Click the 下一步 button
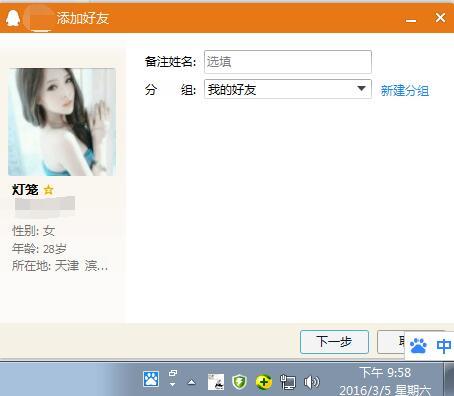The width and height of the screenshot is (454, 396). pyautogui.click(x=334, y=342)
